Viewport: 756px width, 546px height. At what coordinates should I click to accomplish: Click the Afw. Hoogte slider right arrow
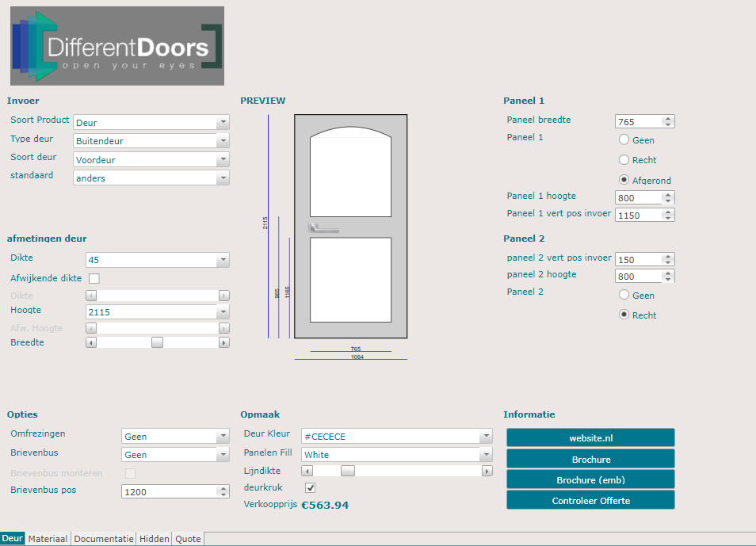tap(223, 328)
